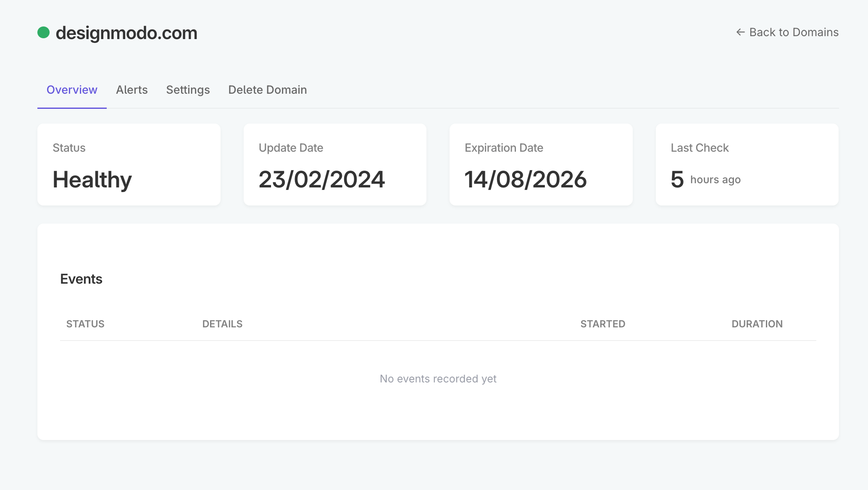The height and width of the screenshot is (490, 868).
Task: Switch to the Alerts tab
Action: pyautogui.click(x=132, y=90)
